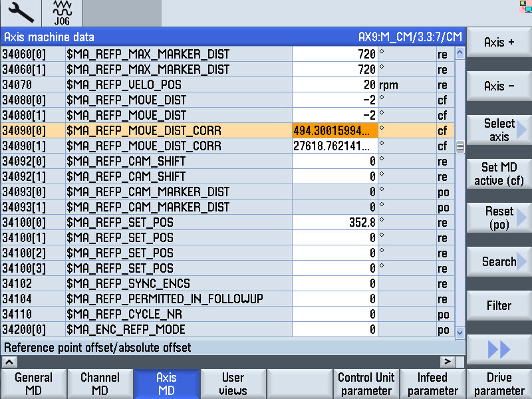Open the Drive parameter softkey
This screenshot has width=532, height=399.
click(499, 384)
